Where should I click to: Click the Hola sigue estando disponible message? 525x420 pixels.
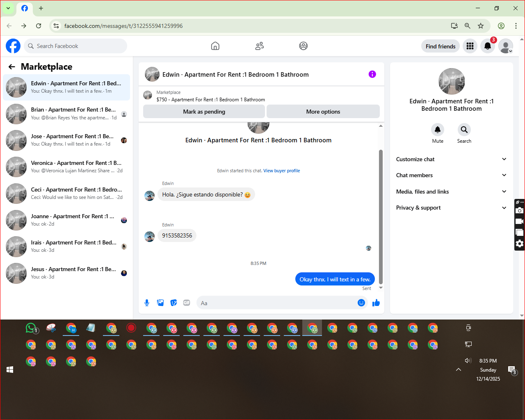[206, 194]
